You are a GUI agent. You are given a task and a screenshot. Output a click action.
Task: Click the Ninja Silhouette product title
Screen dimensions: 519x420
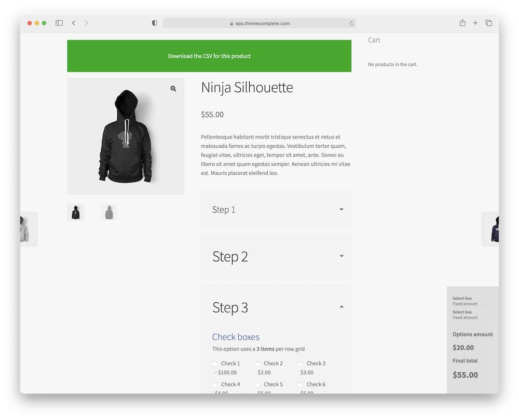tap(247, 88)
